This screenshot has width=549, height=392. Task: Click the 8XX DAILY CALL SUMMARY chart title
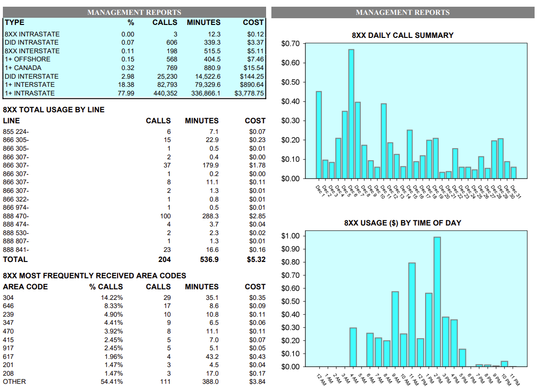(403, 35)
